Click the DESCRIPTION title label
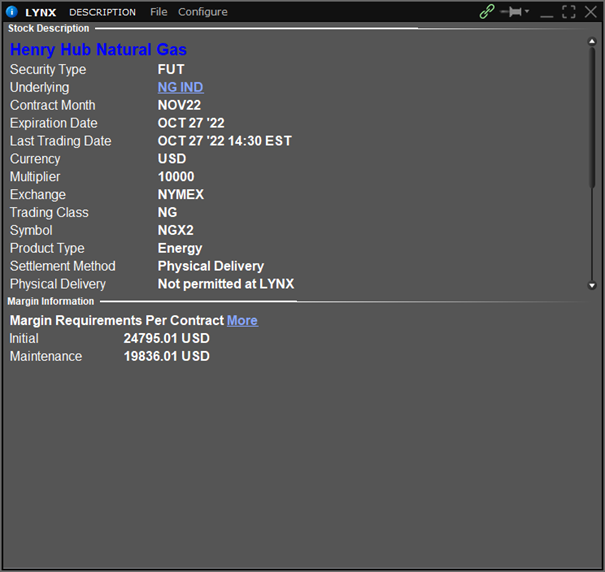The height and width of the screenshot is (572, 605). coord(102,12)
